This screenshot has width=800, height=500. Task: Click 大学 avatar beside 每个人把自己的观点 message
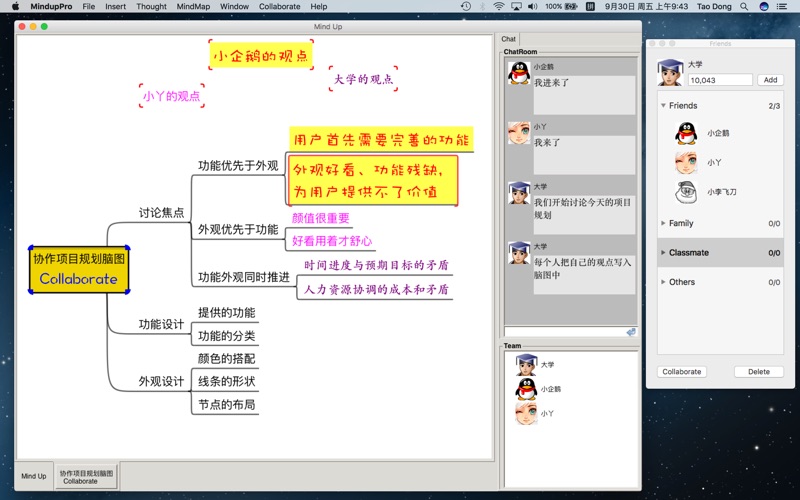pyautogui.click(x=519, y=253)
